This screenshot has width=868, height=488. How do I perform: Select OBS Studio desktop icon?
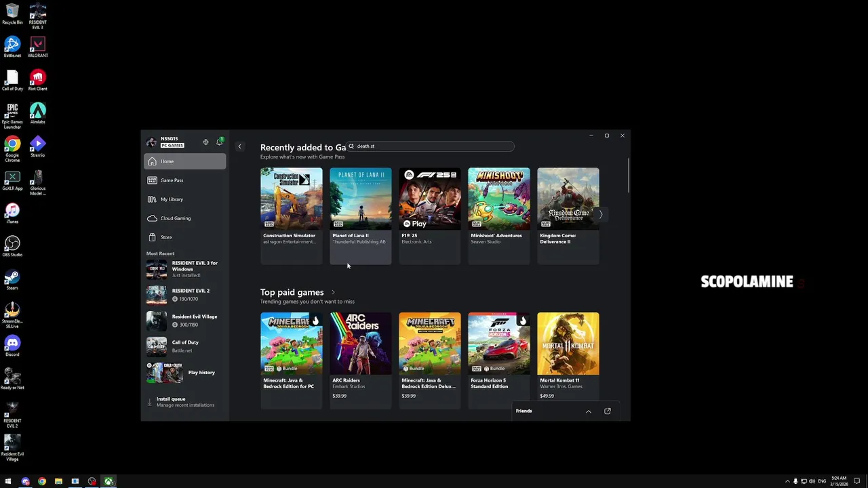[12, 246]
